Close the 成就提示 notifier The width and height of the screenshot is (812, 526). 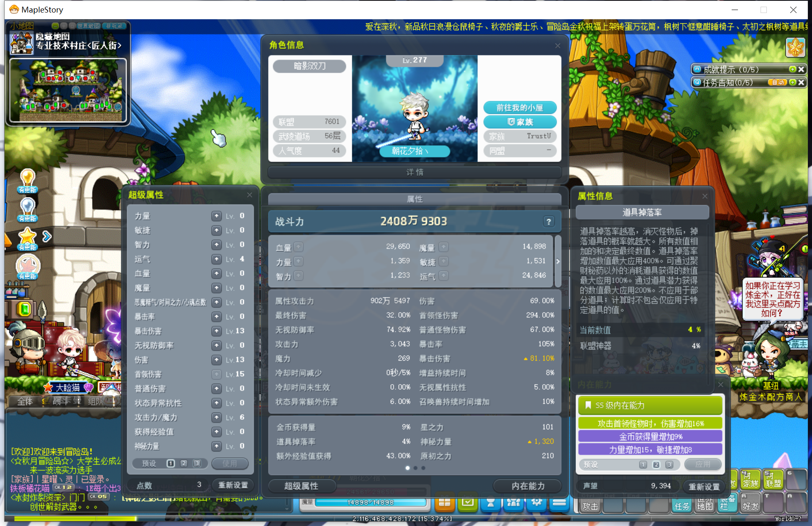click(x=801, y=69)
